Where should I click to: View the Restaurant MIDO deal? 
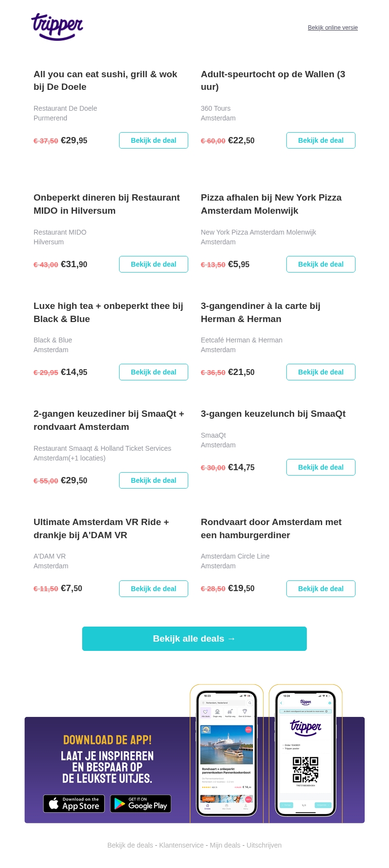pyautogui.click(x=154, y=264)
